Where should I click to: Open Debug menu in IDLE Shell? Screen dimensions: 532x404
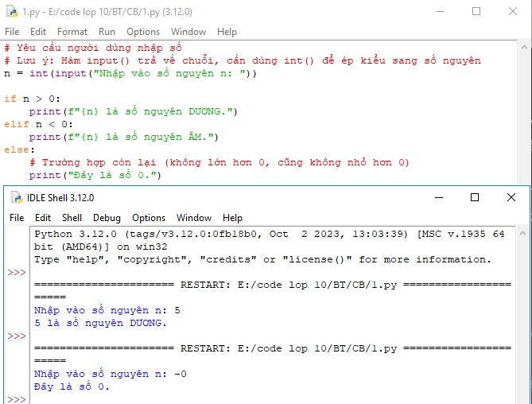coord(107,217)
